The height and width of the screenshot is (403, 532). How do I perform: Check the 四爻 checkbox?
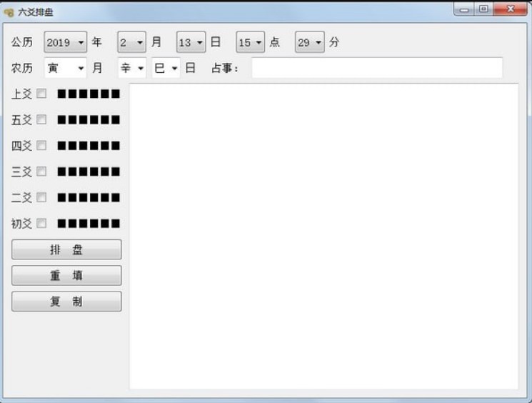[x=41, y=145]
